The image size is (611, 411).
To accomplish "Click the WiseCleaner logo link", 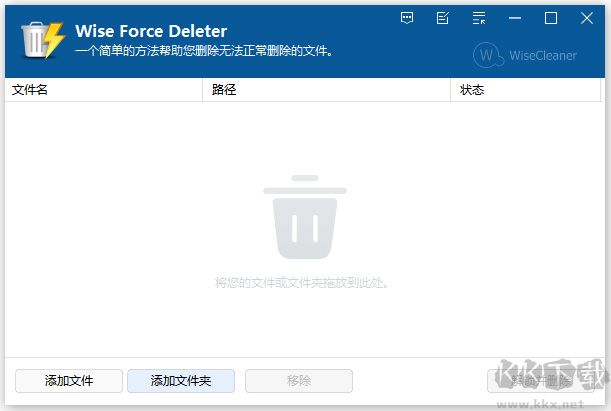I will (525, 55).
